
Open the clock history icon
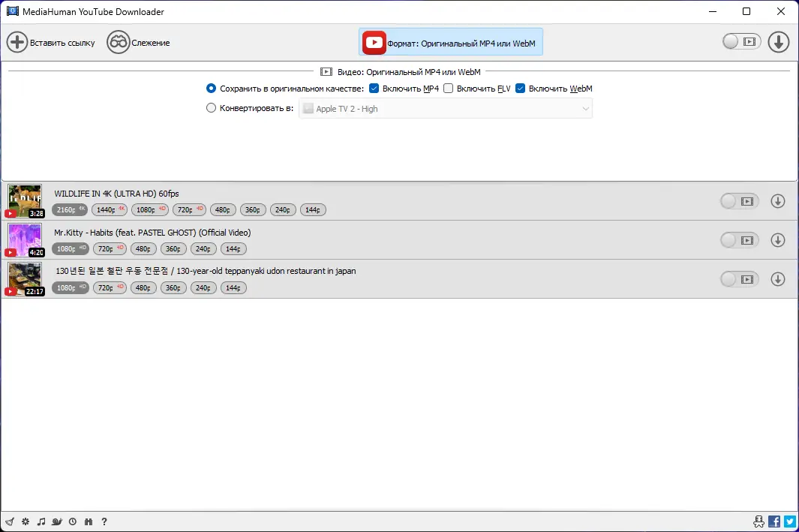click(73, 521)
